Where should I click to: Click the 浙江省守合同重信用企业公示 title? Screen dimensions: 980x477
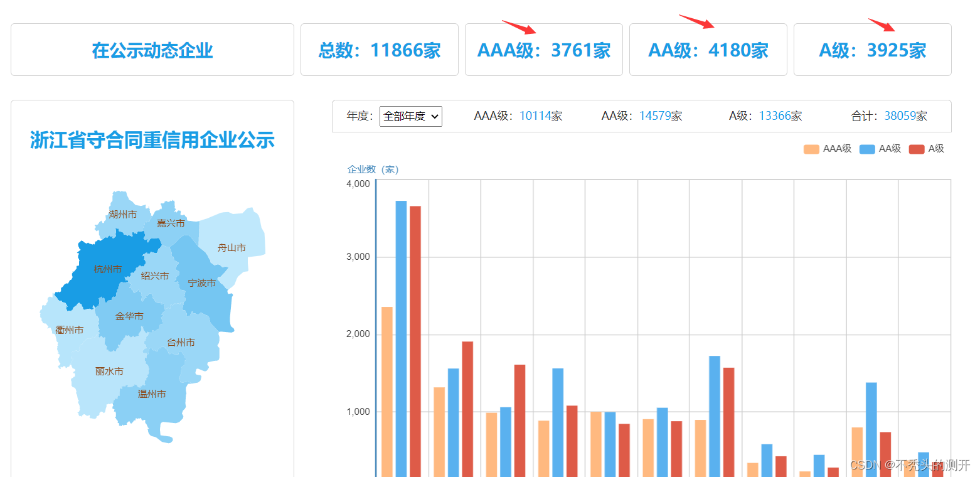click(x=152, y=141)
